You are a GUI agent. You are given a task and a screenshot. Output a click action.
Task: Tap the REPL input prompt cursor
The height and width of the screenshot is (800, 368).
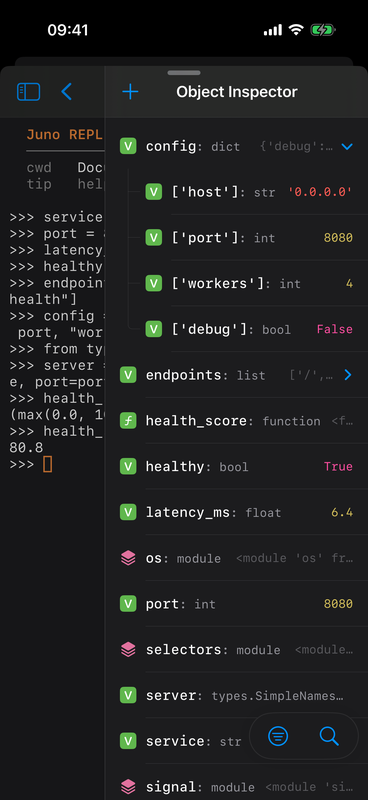pos(47,464)
